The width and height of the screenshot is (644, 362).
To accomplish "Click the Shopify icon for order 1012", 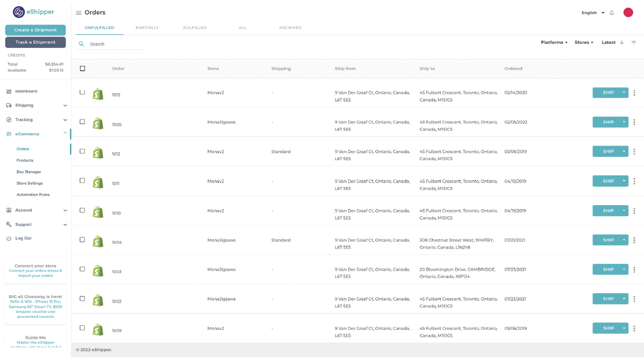I will click(x=98, y=153).
